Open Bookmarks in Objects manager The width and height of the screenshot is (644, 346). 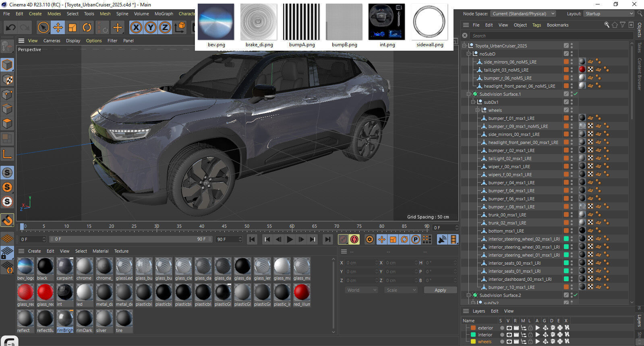click(x=558, y=25)
